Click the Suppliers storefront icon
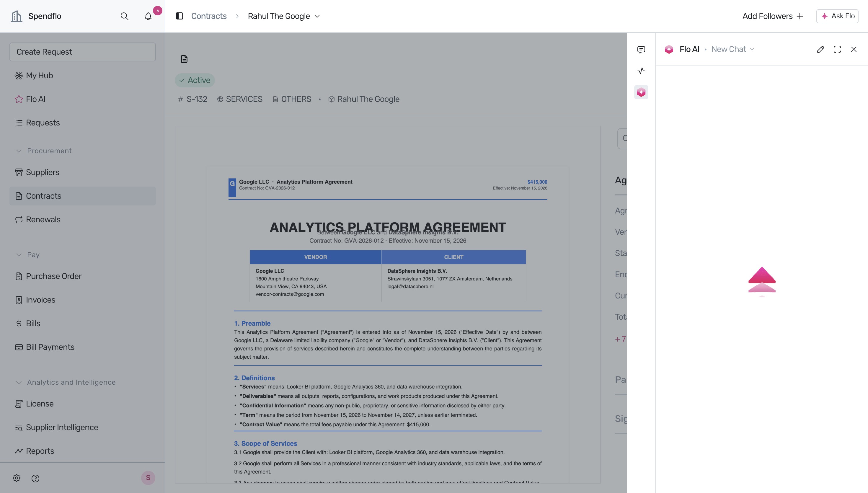868x493 pixels. tap(19, 172)
